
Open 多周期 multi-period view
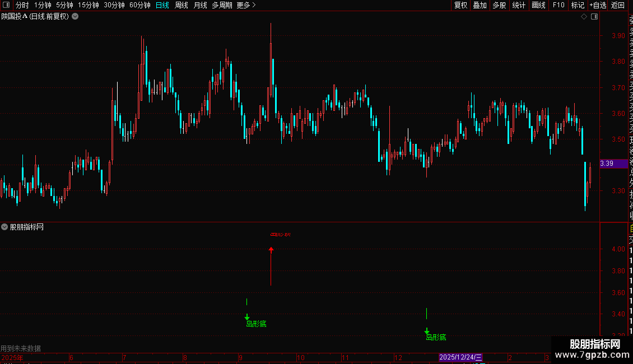[222, 5]
